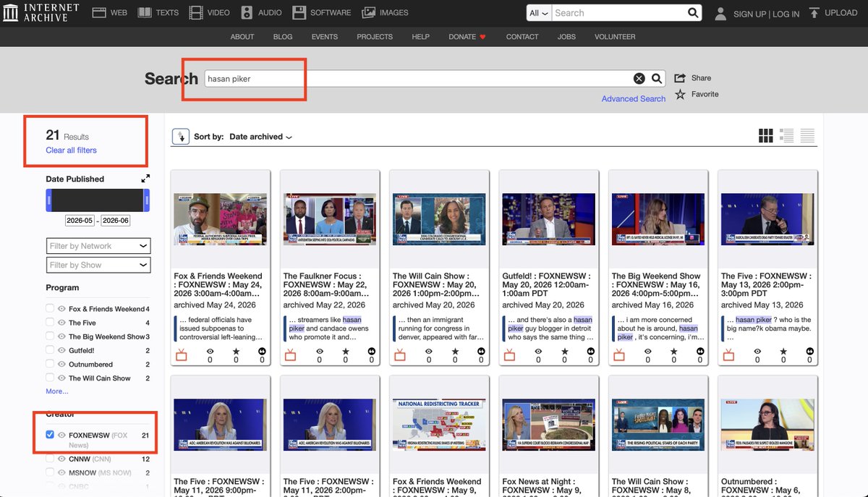Open the Internet Archive logo home link
Viewport: 868px width, 497px height.
pyautogui.click(x=42, y=12)
